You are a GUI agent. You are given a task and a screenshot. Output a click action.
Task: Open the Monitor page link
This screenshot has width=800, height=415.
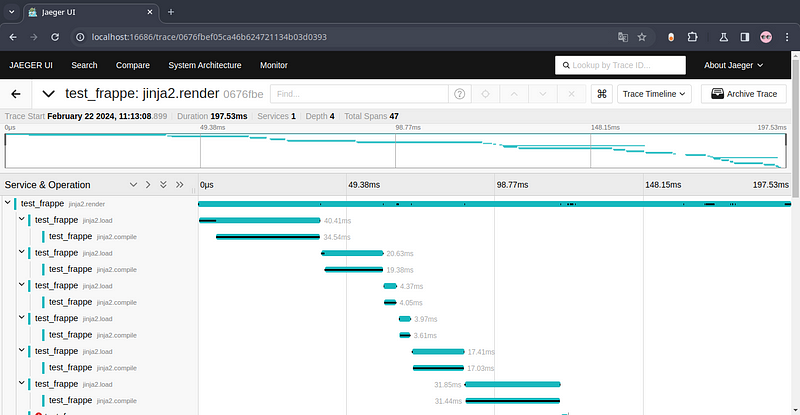point(273,65)
